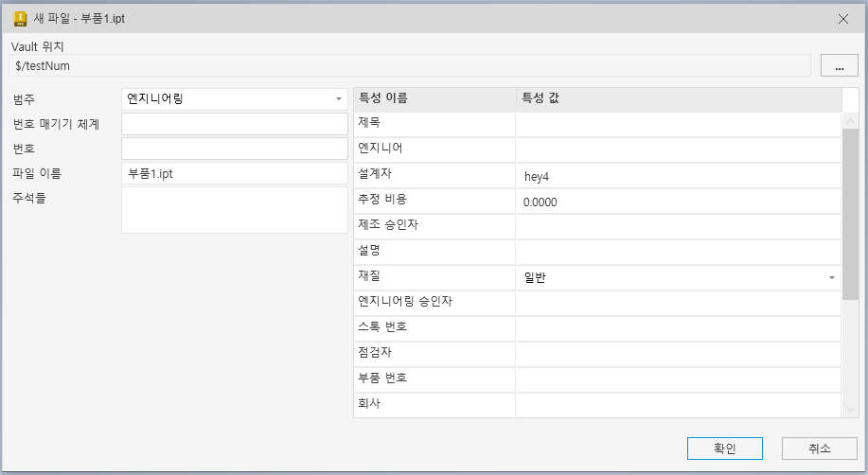Click the properties list scroll down arrow

coord(850,409)
